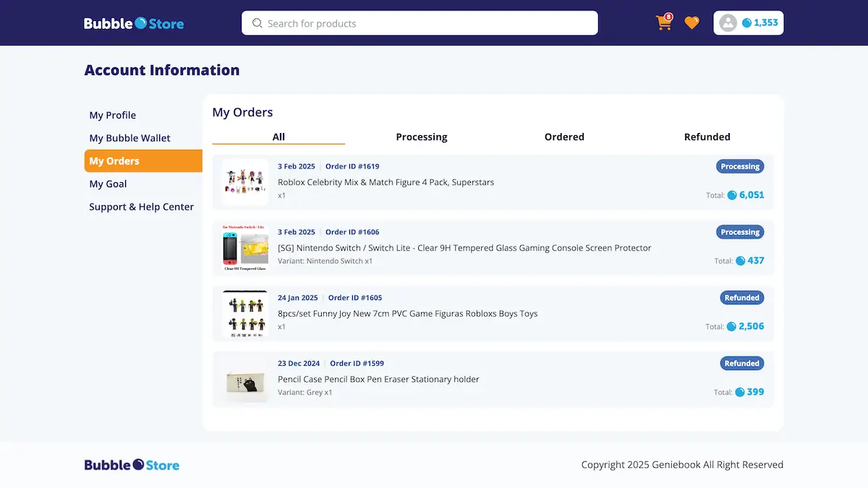Go to My Bubble Wallet
The height and width of the screenshot is (488, 868).
coord(130,138)
